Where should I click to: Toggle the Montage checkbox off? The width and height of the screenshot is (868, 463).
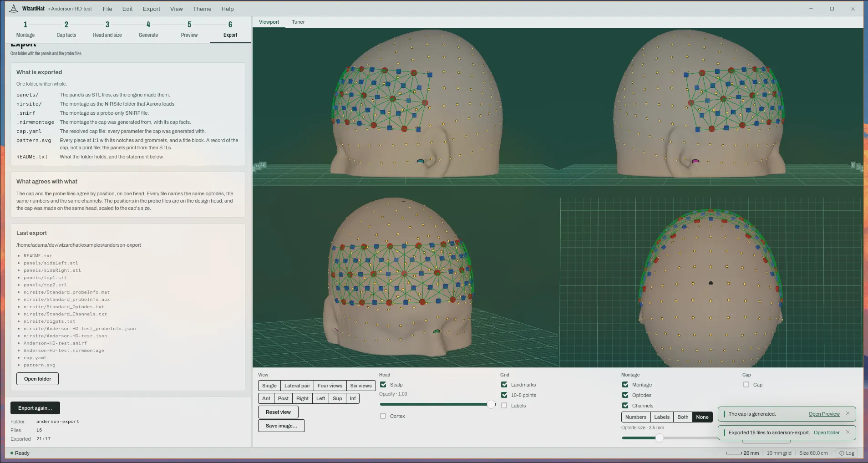[x=625, y=385]
